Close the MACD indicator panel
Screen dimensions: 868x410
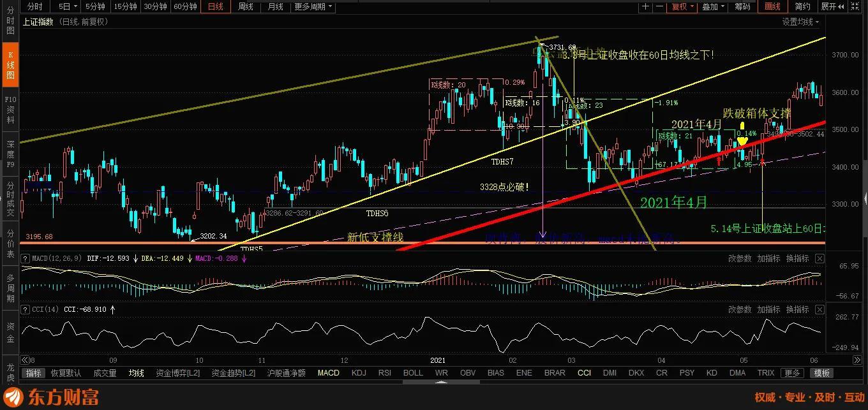[819, 258]
